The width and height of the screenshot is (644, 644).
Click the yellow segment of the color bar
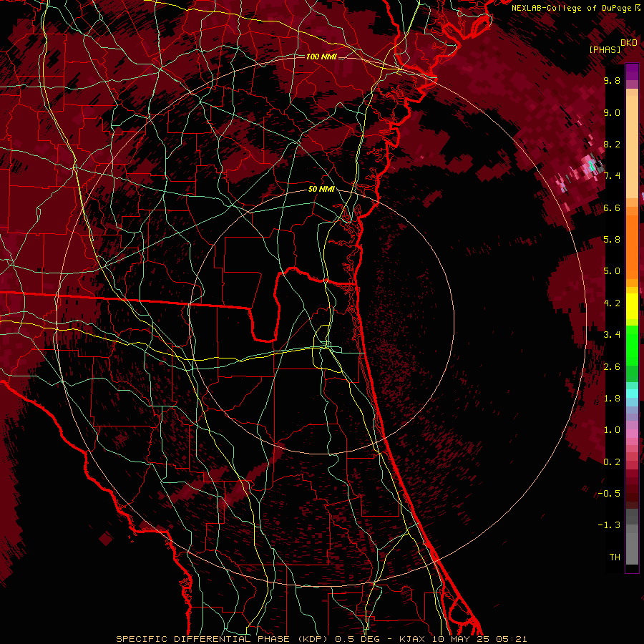pos(632,306)
